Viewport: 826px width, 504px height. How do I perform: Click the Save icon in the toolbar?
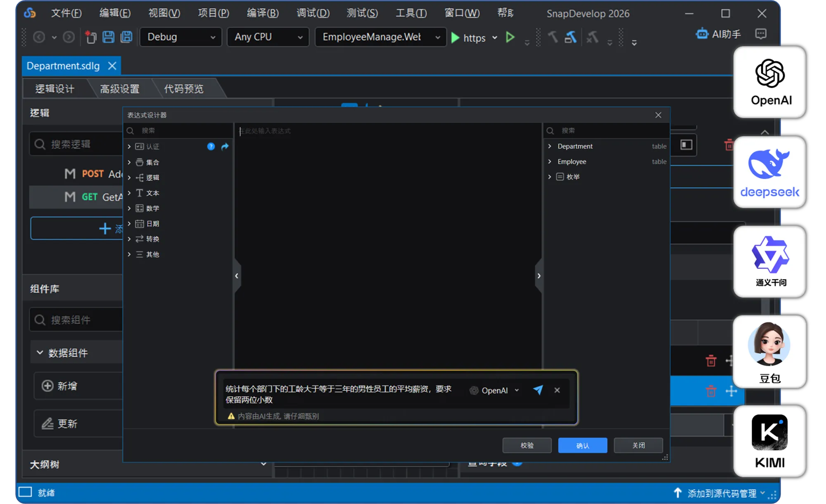[109, 37]
